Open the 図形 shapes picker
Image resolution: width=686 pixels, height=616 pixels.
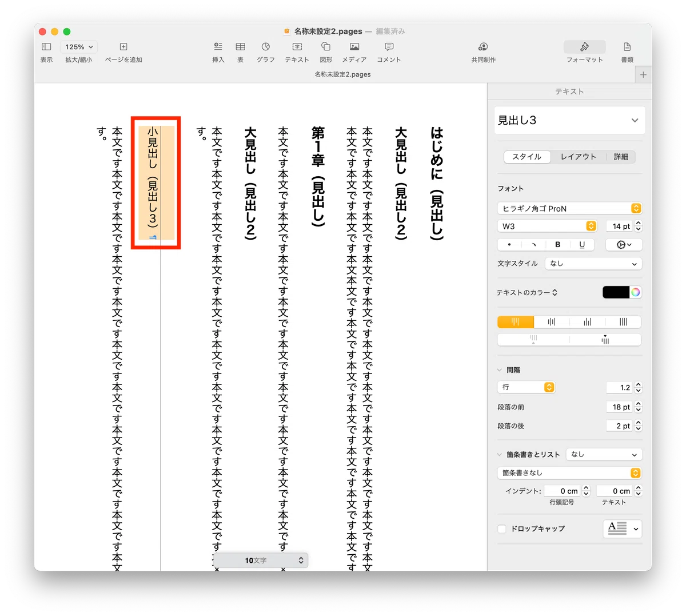click(x=326, y=47)
